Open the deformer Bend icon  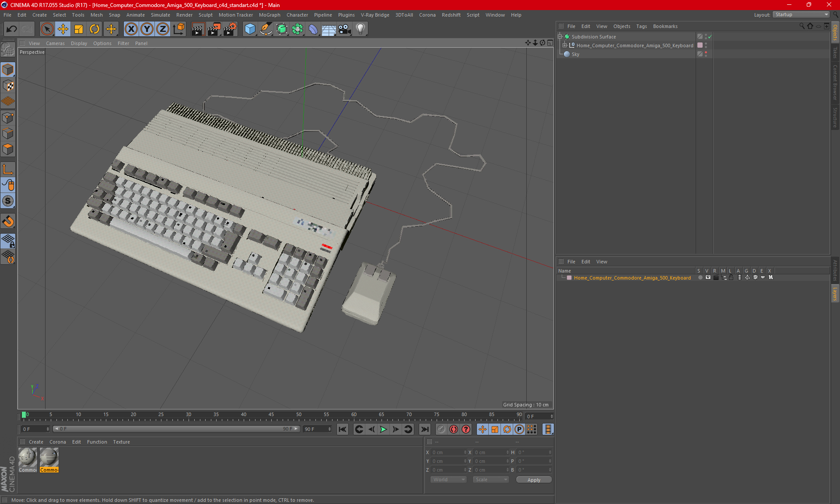[x=313, y=29]
